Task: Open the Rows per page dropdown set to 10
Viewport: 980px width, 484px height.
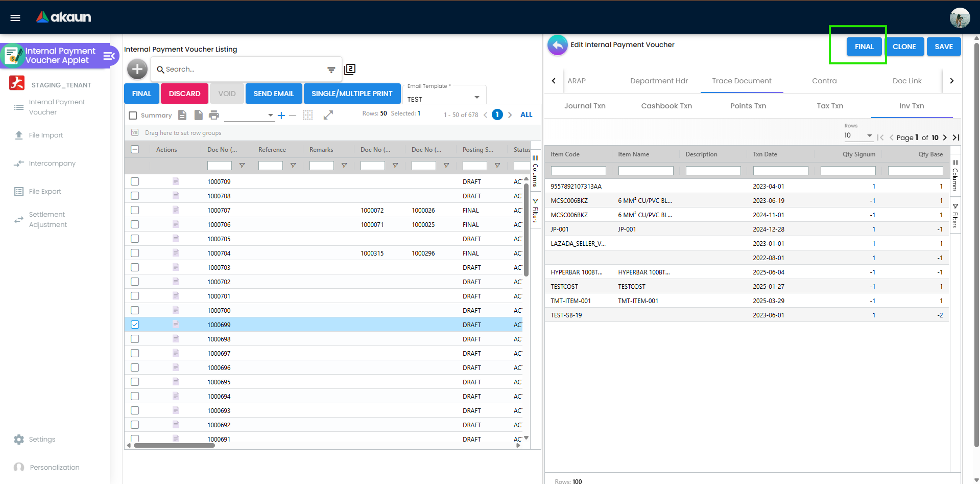Action: [x=868, y=135]
